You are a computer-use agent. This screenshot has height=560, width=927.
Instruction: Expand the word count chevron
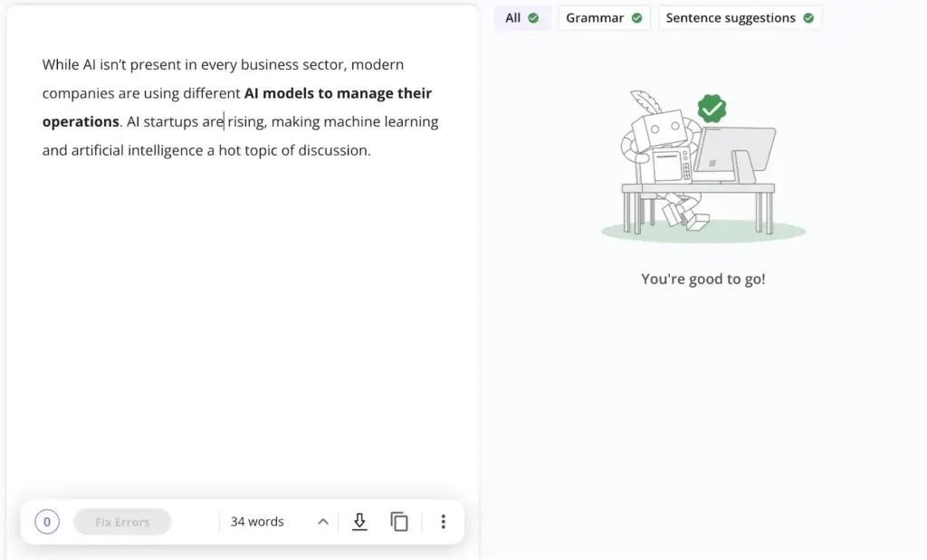coord(322,522)
